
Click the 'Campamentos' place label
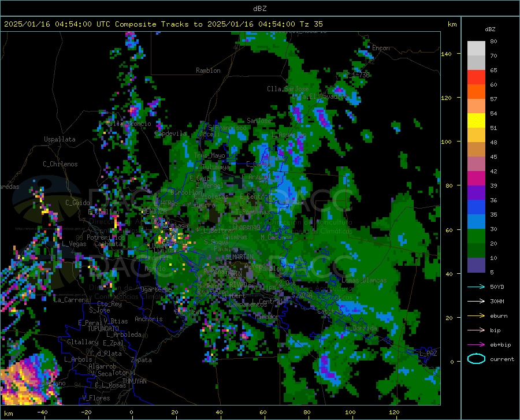tap(247, 304)
